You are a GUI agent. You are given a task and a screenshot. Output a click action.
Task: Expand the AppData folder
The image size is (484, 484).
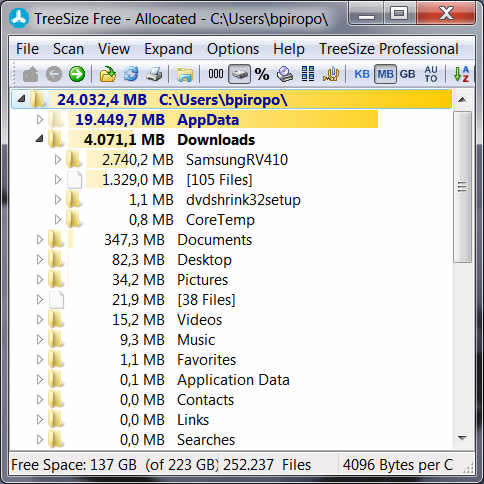(40, 119)
